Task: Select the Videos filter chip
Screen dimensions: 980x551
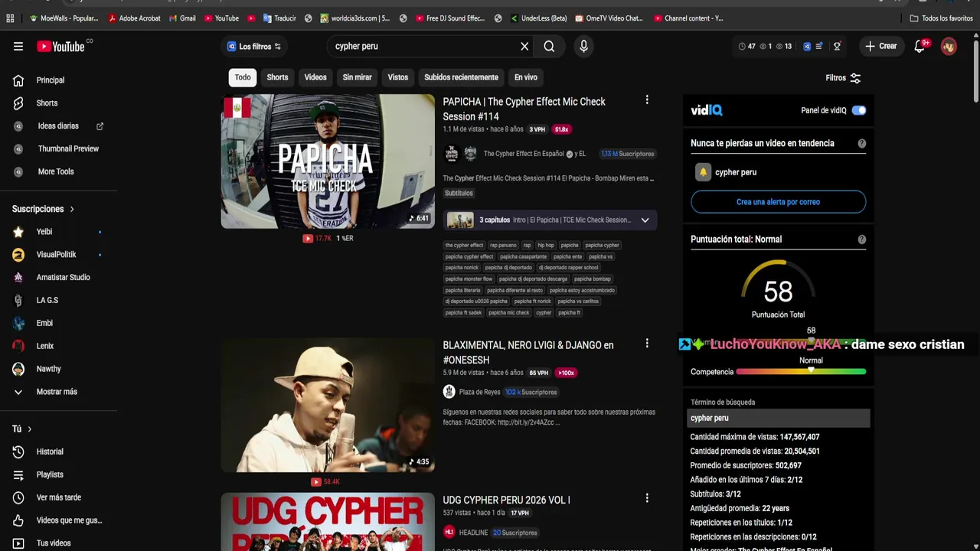Action: click(315, 77)
